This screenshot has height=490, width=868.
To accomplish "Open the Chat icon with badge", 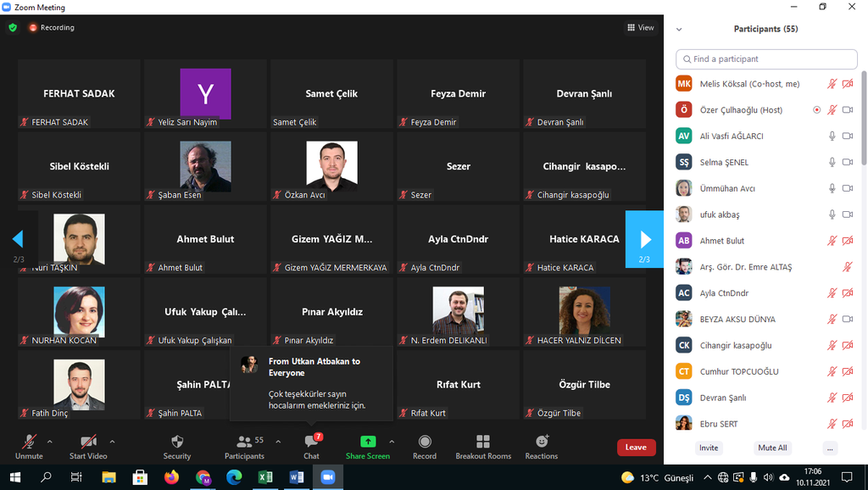I will (x=312, y=442).
